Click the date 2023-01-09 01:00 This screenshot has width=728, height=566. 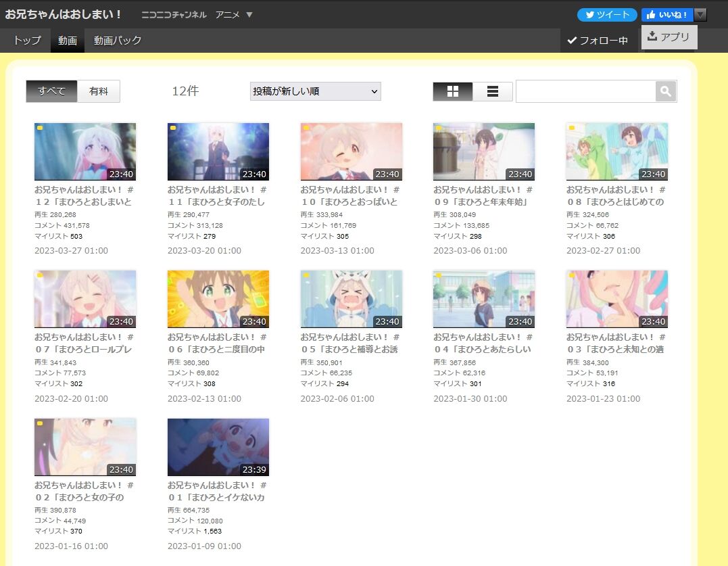tap(204, 546)
